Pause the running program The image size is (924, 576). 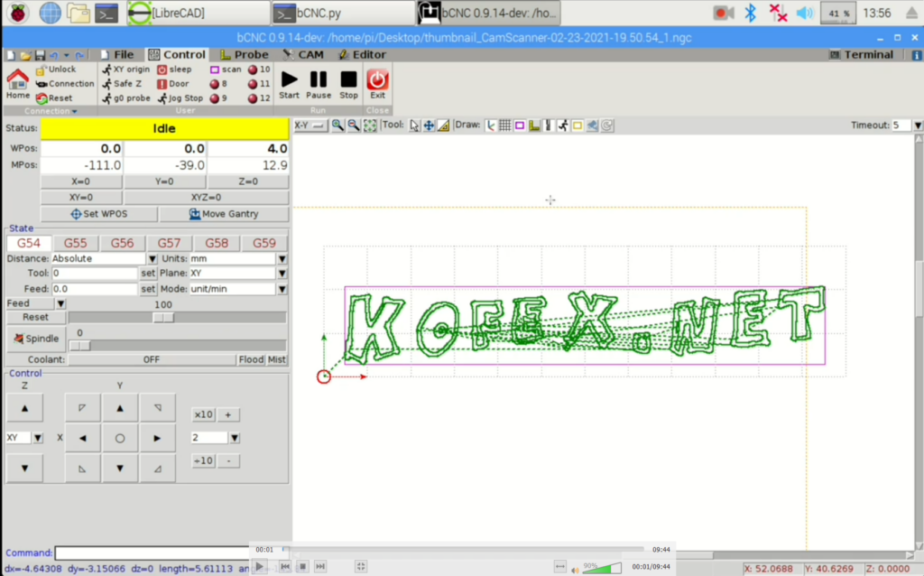[x=319, y=84]
